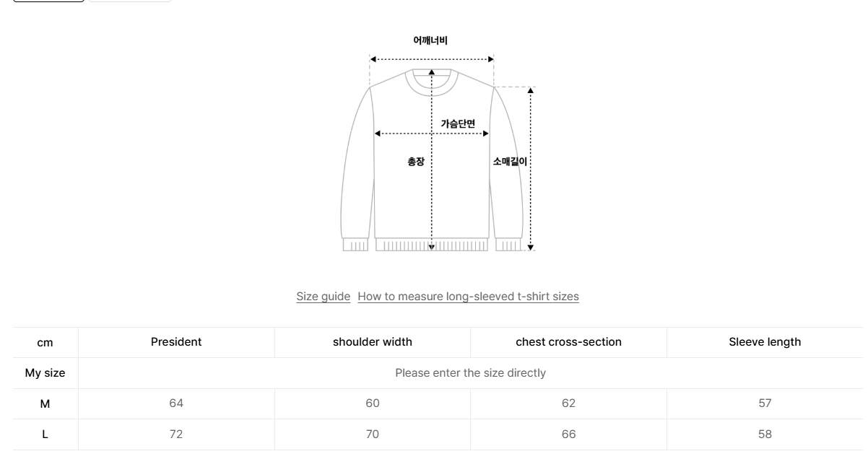Select the M size row
The height and width of the screenshot is (459, 868).
click(x=43, y=403)
